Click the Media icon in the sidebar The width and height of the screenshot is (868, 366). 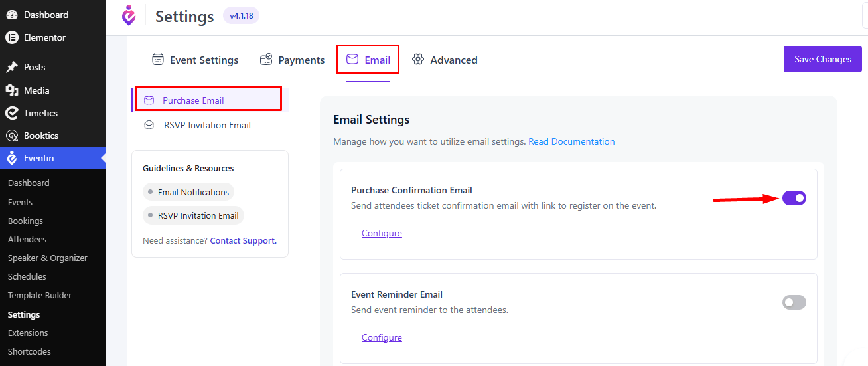tap(12, 90)
